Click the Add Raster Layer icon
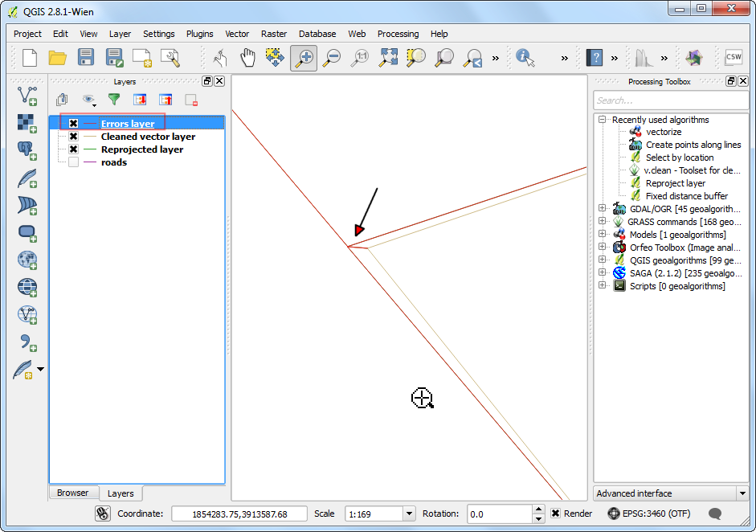The image size is (756, 532). coord(27,123)
